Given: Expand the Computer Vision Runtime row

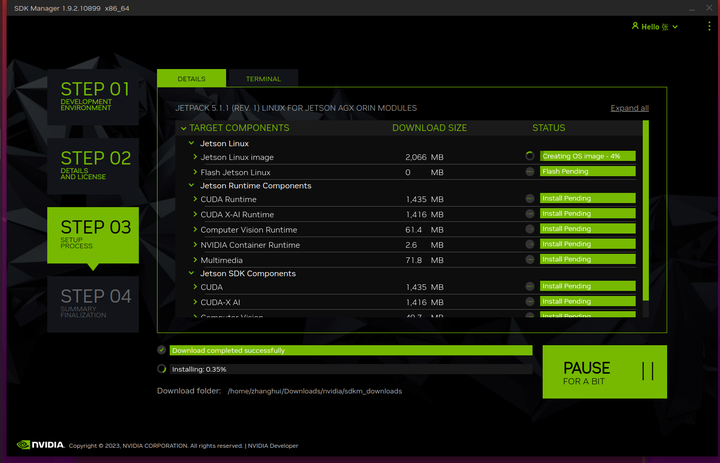Looking at the screenshot, I should click(x=195, y=229).
